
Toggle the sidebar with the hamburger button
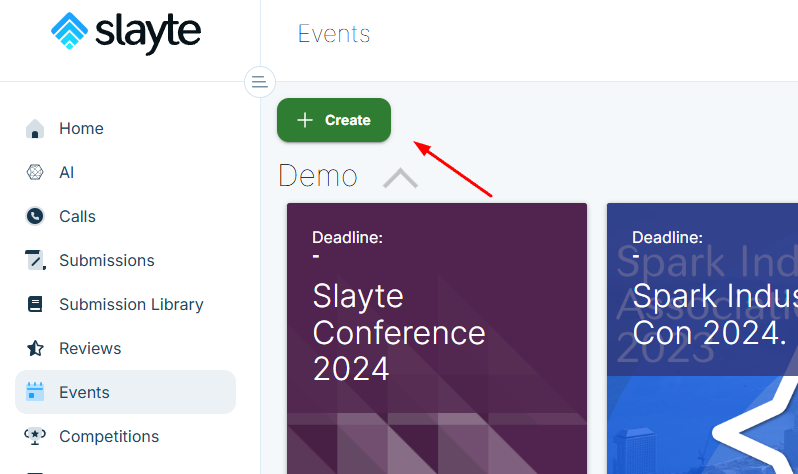click(x=260, y=81)
